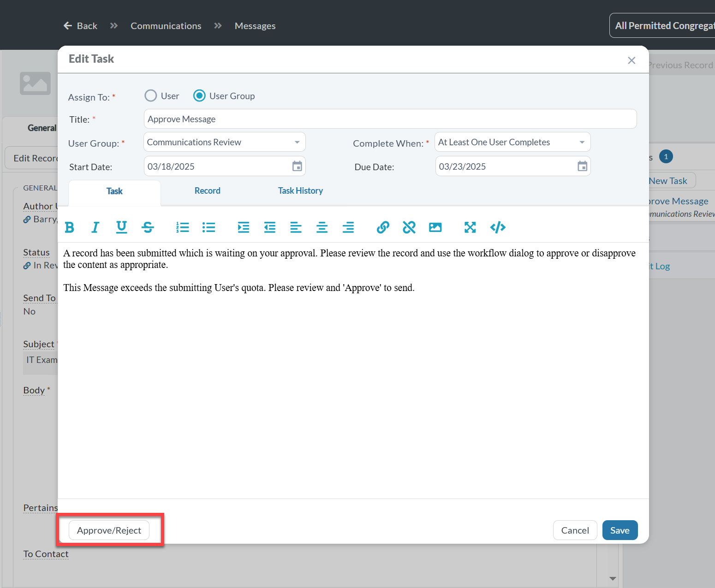Screen dimensions: 715x588
Task: Select the User radio button
Action: point(151,96)
